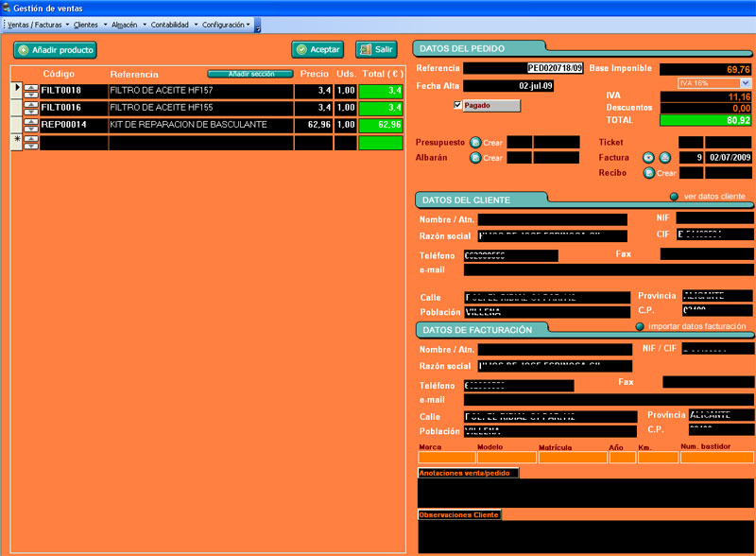Click the Descuentos value 0,00
The height and width of the screenshot is (556, 756).
point(705,108)
